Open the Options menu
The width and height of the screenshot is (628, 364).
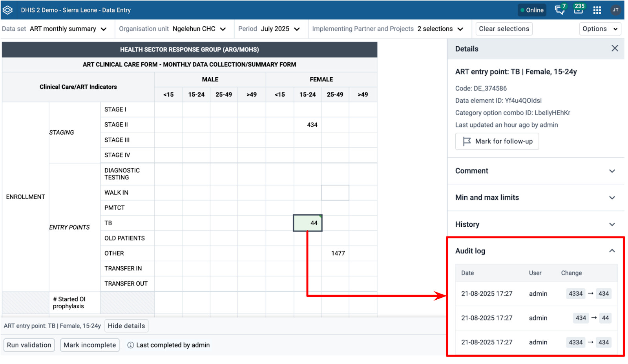(x=600, y=29)
